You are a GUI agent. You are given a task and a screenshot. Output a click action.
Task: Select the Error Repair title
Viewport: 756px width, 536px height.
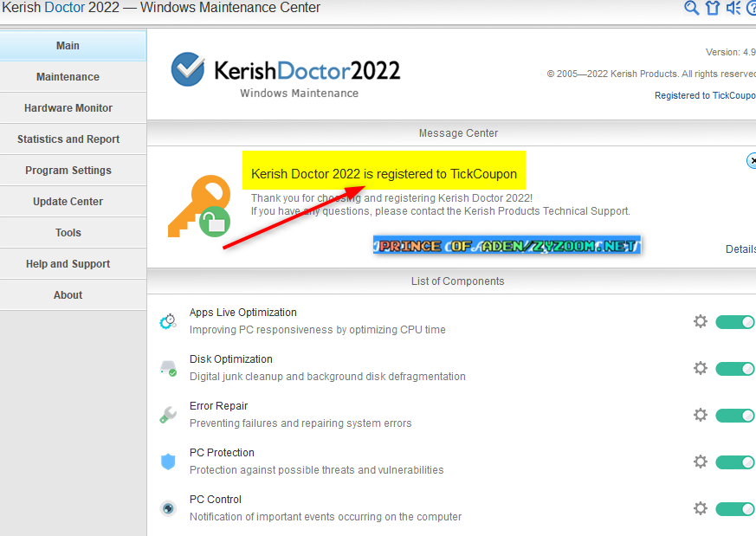(x=218, y=406)
